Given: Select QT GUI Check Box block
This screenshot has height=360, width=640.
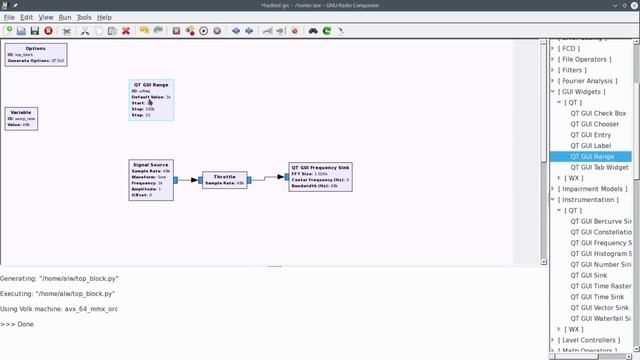Looking at the screenshot, I should click(x=598, y=113).
